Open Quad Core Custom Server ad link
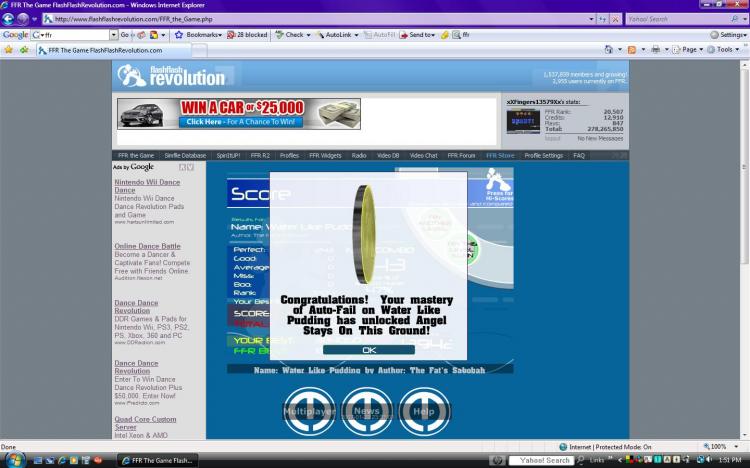The width and height of the screenshot is (750, 468). 145,423
